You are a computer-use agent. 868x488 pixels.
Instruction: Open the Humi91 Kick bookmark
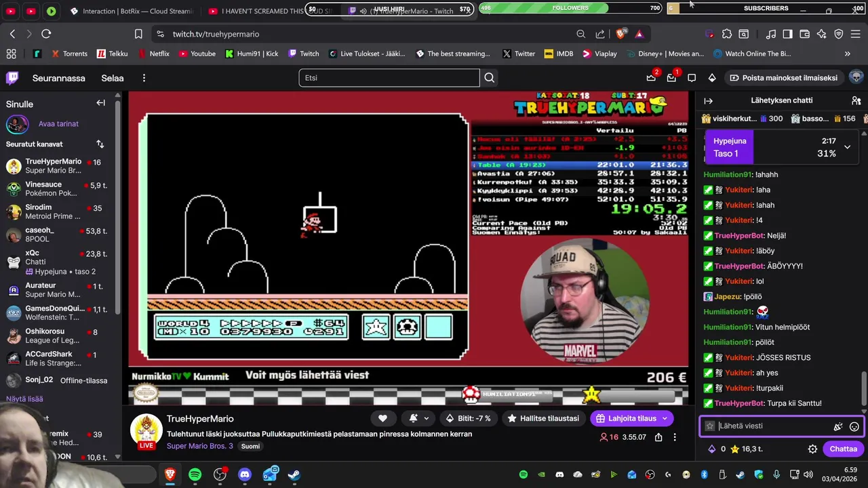pyautogui.click(x=252, y=54)
